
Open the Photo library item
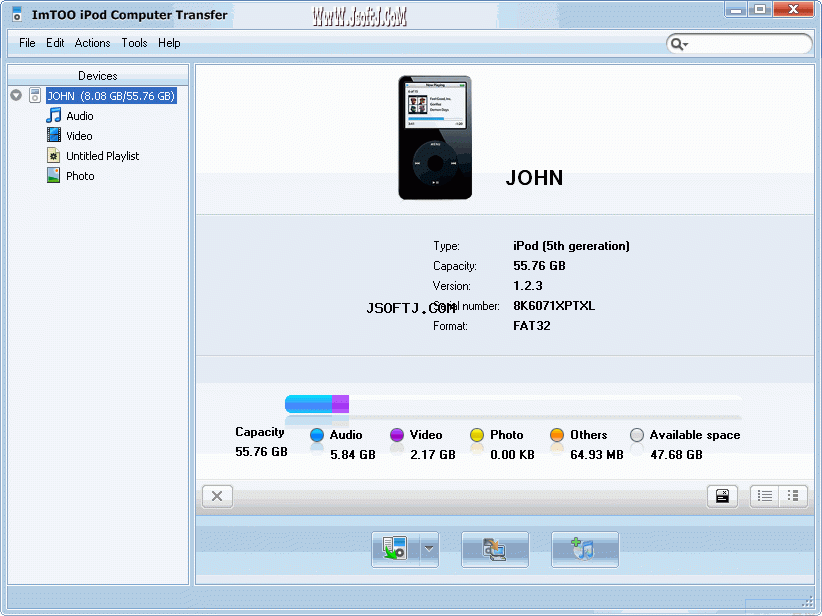(x=80, y=176)
